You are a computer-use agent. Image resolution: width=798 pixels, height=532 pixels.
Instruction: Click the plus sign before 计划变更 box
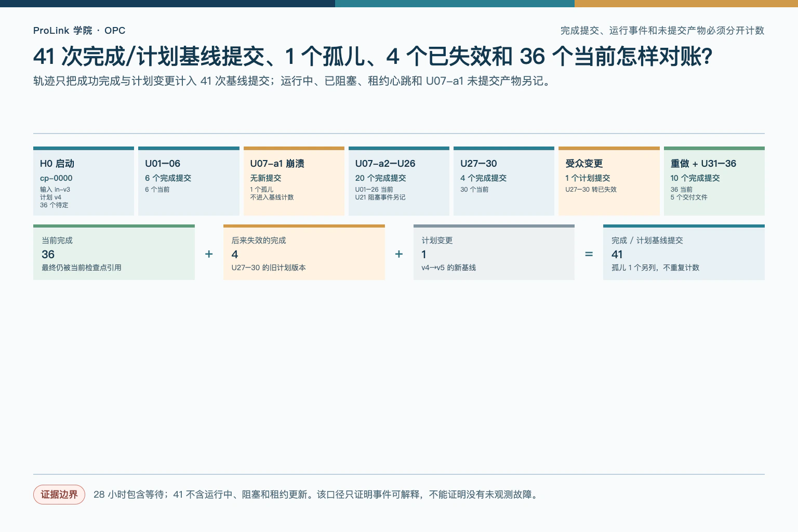coord(399,254)
